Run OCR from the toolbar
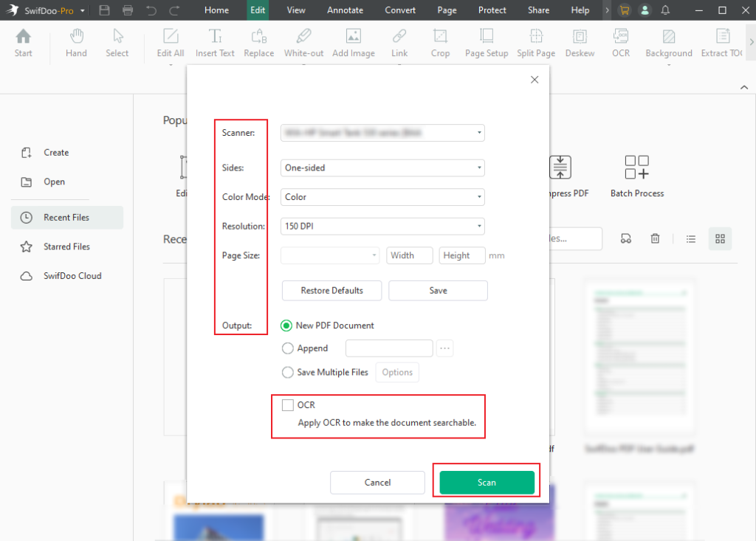The image size is (756, 541). (x=620, y=42)
